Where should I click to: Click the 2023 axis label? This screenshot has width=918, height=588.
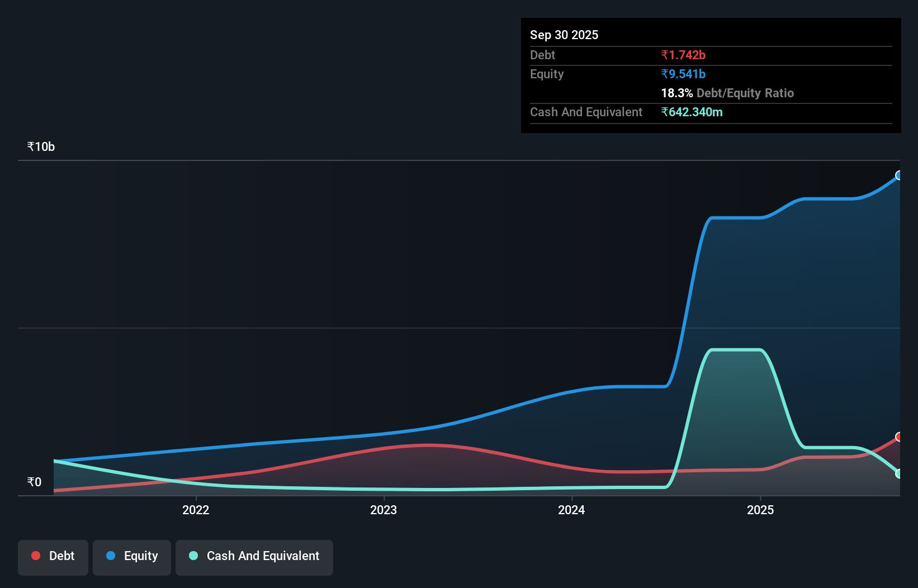point(384,510)
